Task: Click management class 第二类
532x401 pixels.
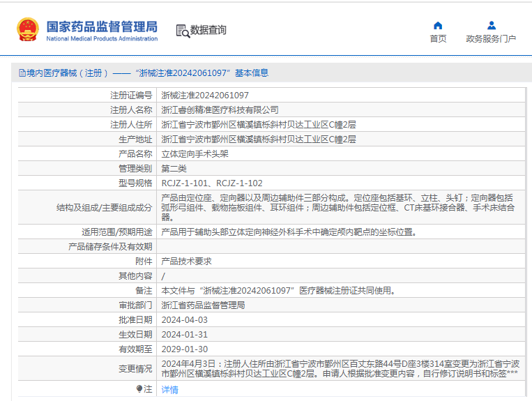Action: [174, 168]
